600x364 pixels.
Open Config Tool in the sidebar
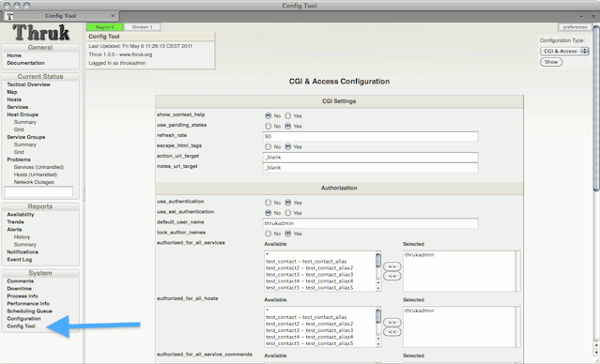point(21,326)
